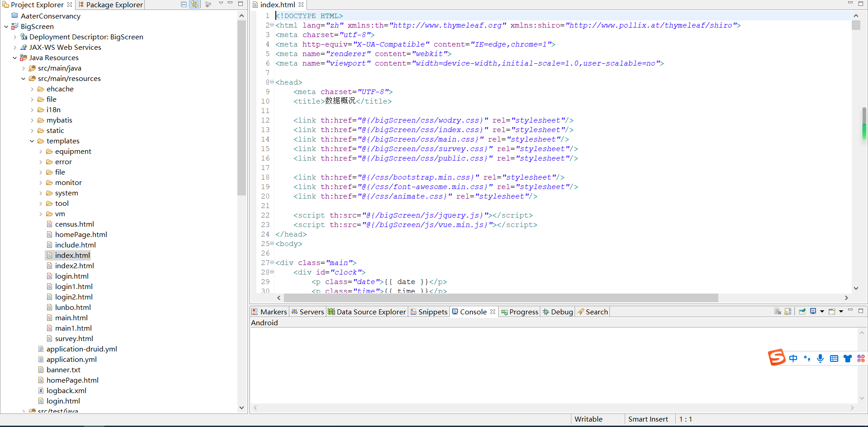868x427 pixels.
Task: Open the Snippets tab
Action: point(429,312)
